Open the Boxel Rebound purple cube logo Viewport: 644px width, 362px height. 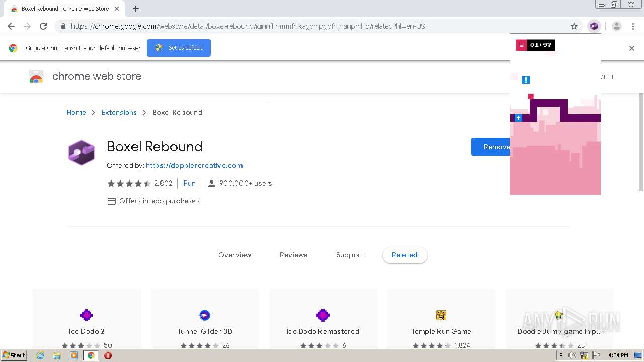[x=82, y=153]
